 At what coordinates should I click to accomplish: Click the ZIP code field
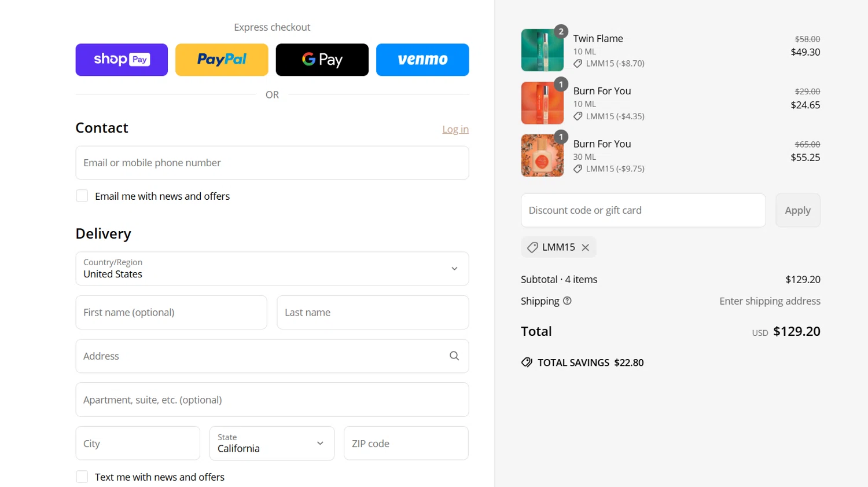[406, 444]
